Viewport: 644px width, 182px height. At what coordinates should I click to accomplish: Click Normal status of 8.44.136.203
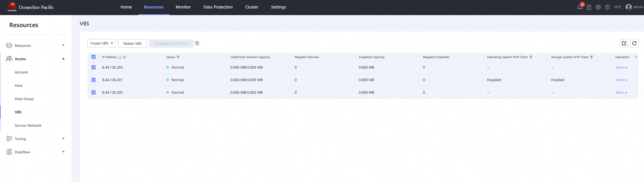pos(178,67)
